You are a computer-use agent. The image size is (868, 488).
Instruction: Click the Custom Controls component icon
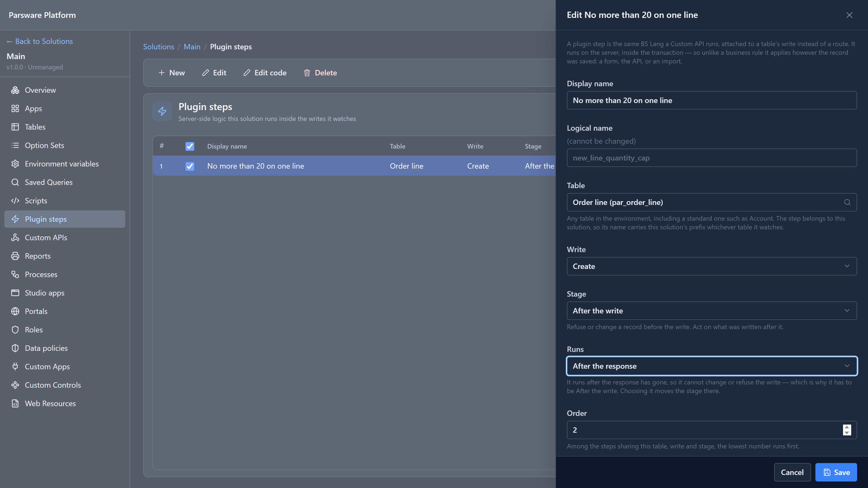click(x=15, y=385)
